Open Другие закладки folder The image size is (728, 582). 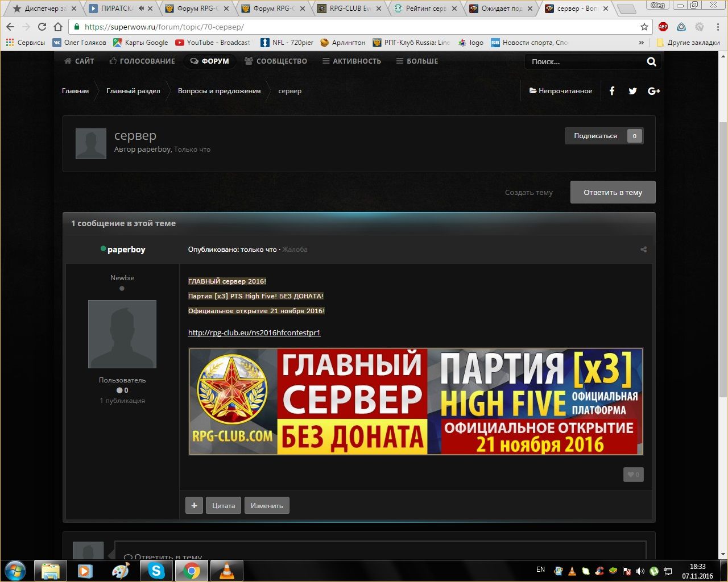688,43
